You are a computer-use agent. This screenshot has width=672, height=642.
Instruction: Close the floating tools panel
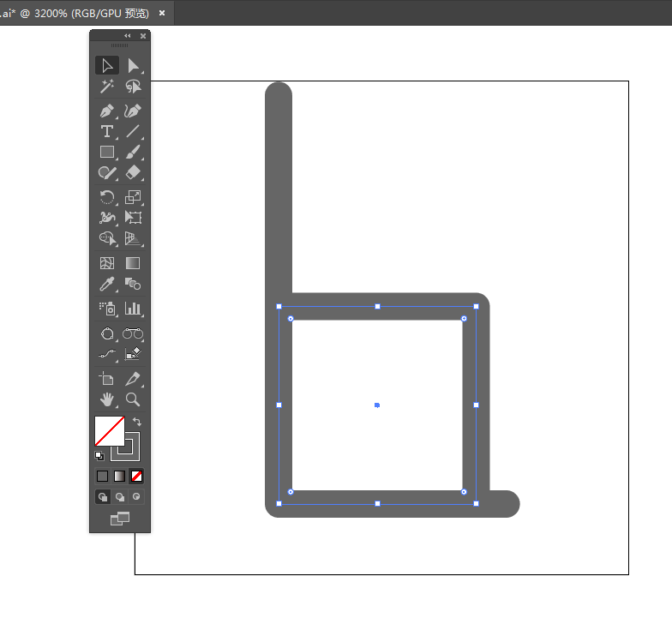143,36
